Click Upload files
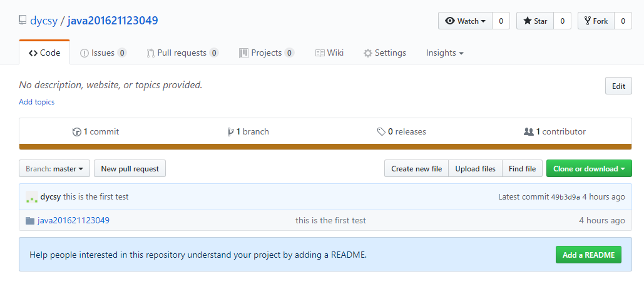 click(x=475, y=169)
